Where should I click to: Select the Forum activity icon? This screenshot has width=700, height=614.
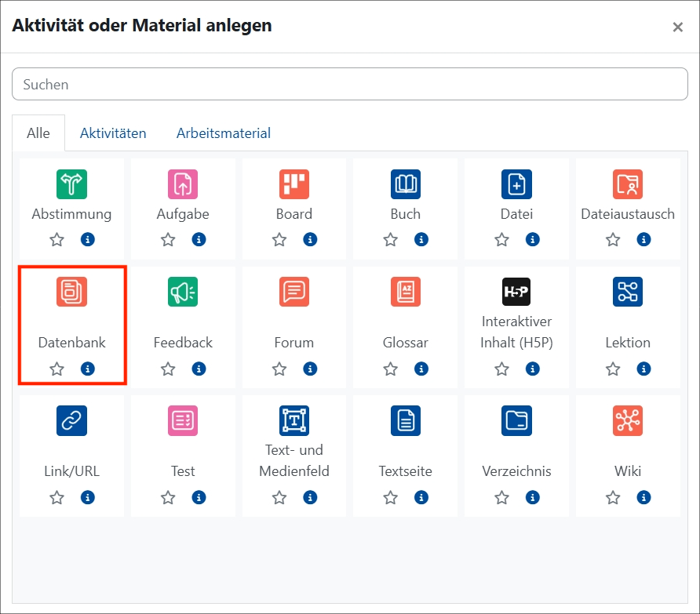click(294, 291)
